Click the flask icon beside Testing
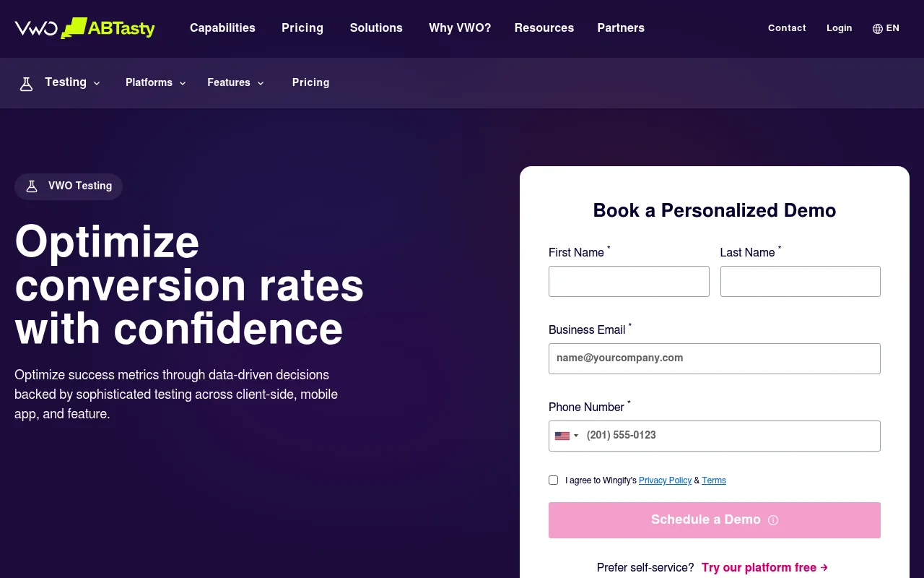Viewport: 924px width, 578px height. point(27,84)
